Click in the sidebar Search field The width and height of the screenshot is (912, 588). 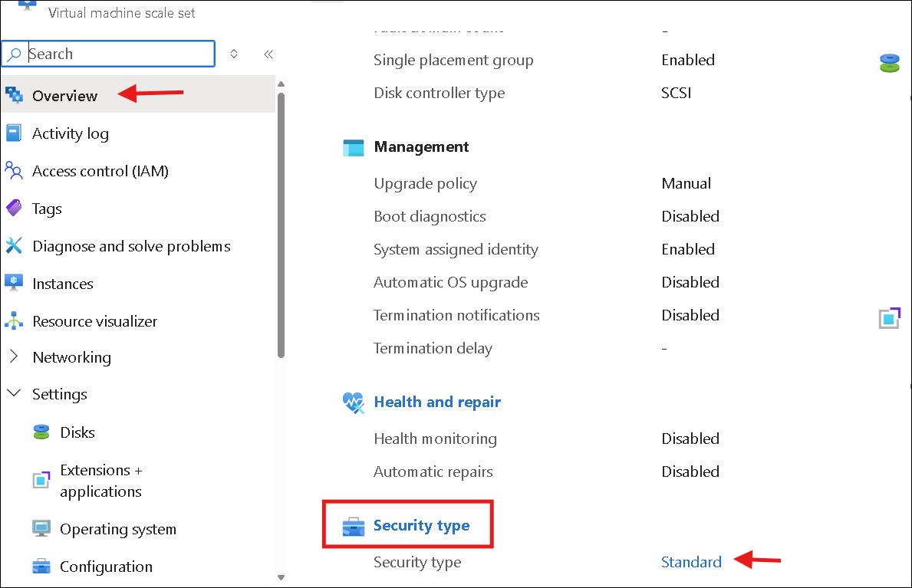tap(109, 54)
